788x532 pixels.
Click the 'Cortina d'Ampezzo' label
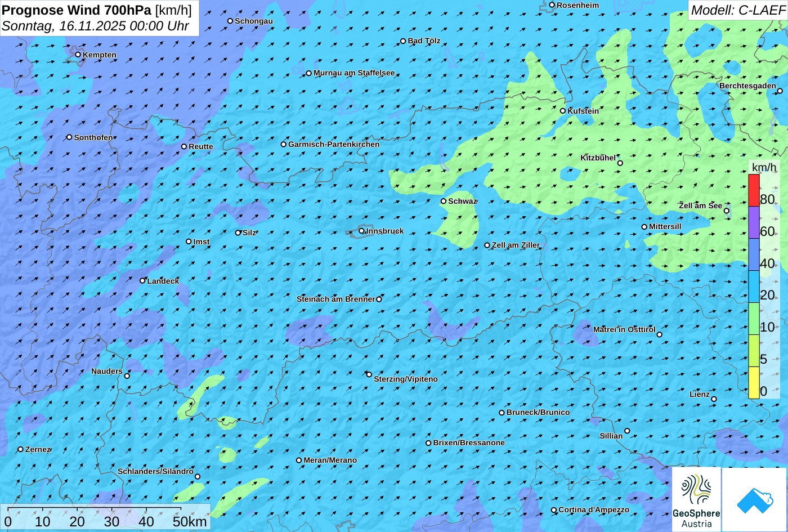(594, 509)
